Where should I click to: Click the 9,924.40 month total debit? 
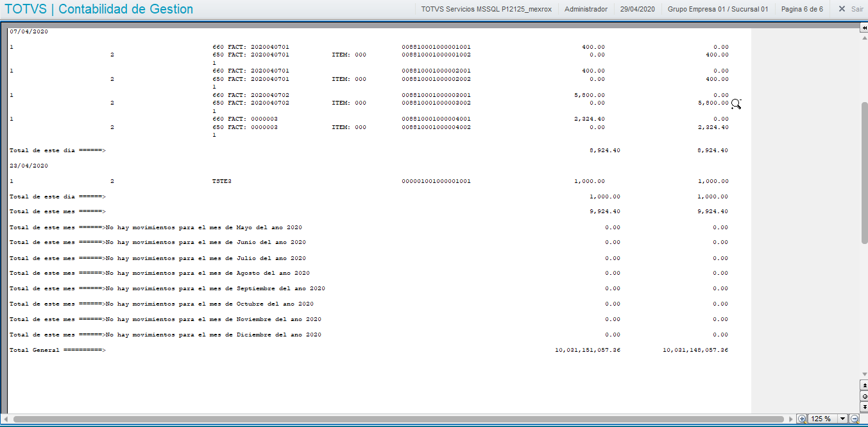605,211
